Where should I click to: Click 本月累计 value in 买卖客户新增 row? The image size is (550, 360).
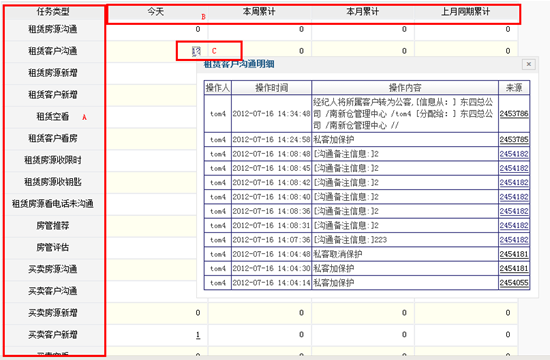(x=404, y=335)
